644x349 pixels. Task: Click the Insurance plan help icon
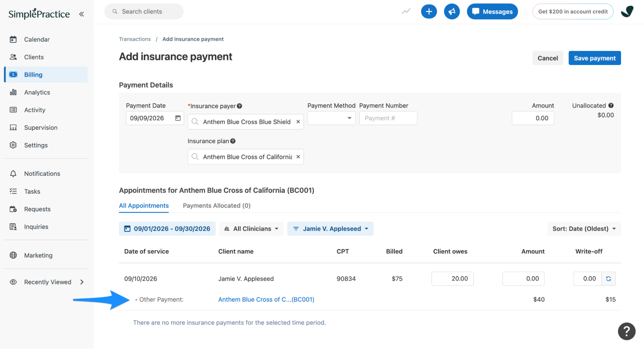[x=233, y=141]
